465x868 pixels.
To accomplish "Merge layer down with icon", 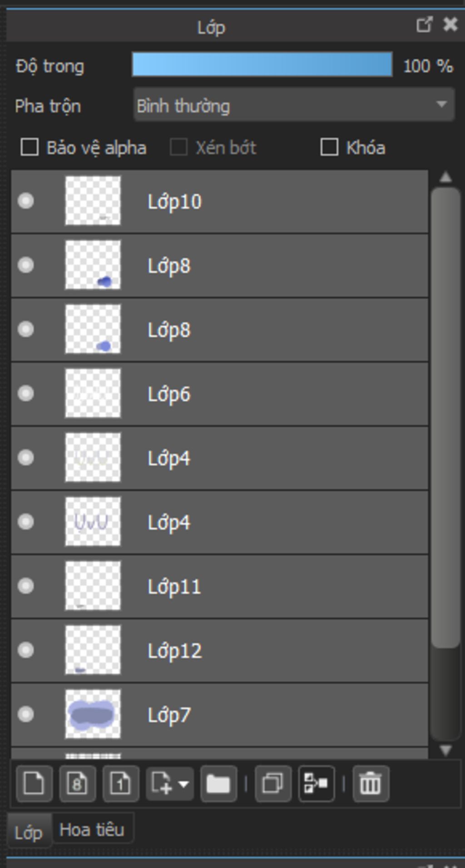I will pyautogui.click(x=317, y=783).
